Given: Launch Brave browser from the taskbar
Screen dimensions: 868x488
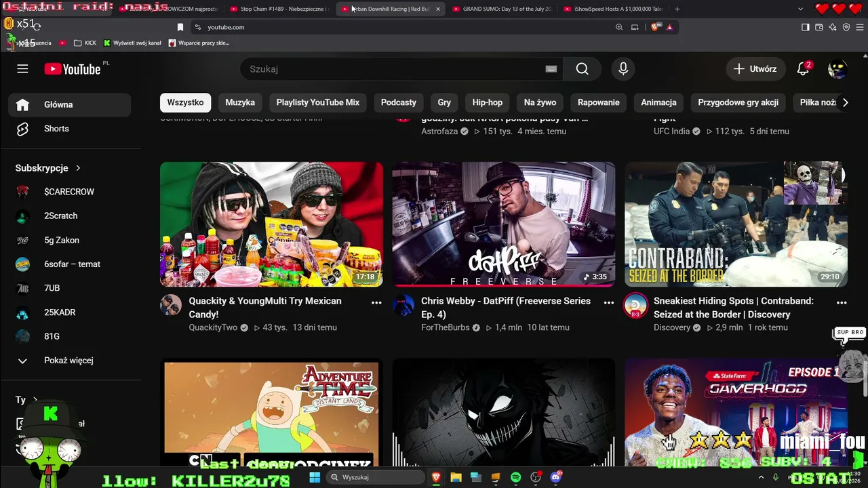Looking at the screenshot, I should pyautogui.click(x=436, y=477).
